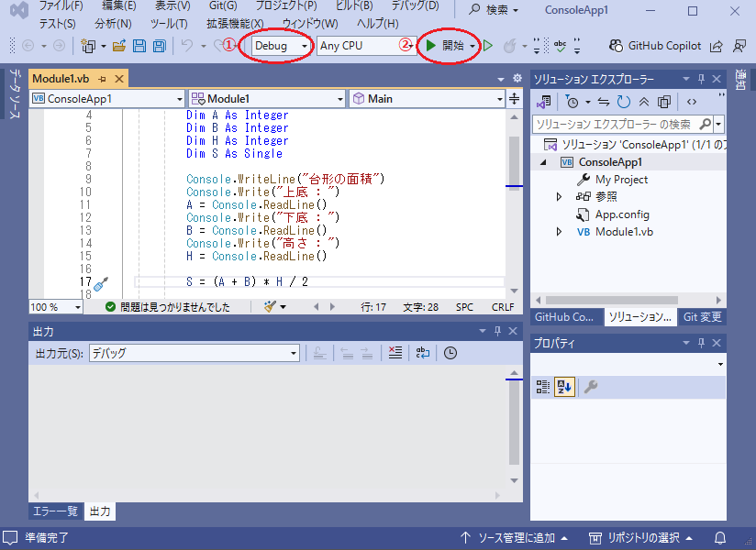Open the Debug configuration dropdown

pos(281,46)
